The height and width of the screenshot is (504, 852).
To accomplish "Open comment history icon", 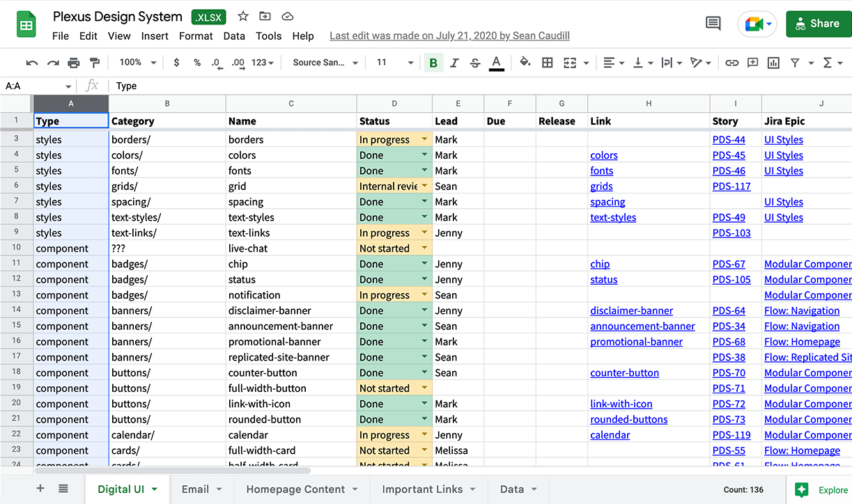I will click(x=713, y=24).
